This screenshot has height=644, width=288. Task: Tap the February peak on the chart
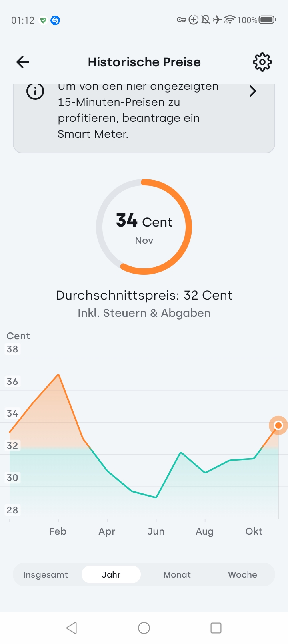tap(58, 375)
